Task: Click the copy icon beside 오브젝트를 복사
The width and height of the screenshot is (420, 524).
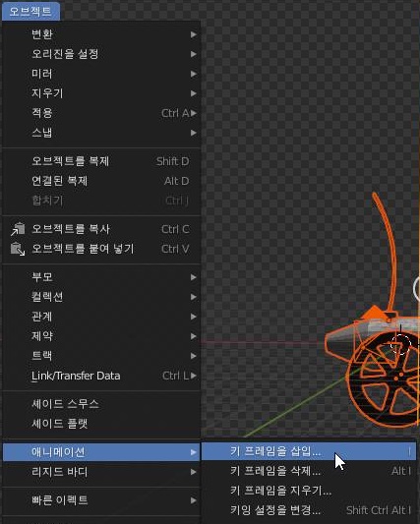Action: pyautogui.click(x=18, y=229)
